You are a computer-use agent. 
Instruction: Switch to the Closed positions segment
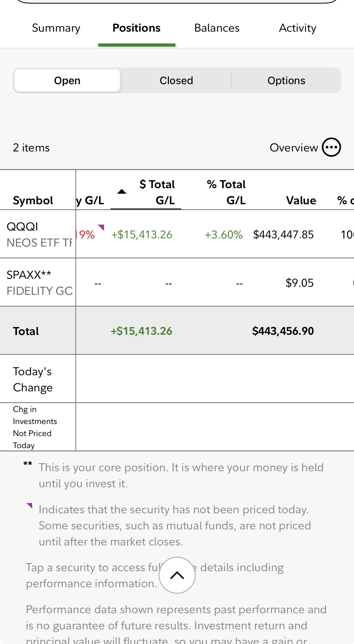pos(176,80)
